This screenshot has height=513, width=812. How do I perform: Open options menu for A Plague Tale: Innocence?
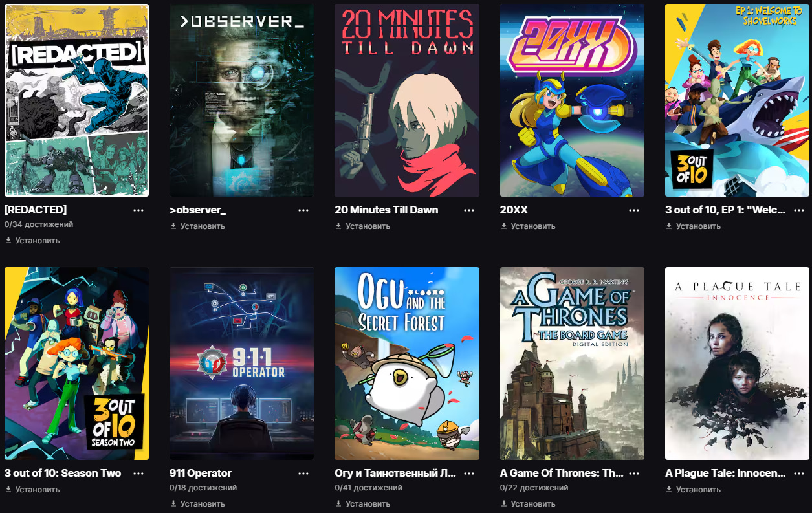pyautogui.click(x=799, y=474)
